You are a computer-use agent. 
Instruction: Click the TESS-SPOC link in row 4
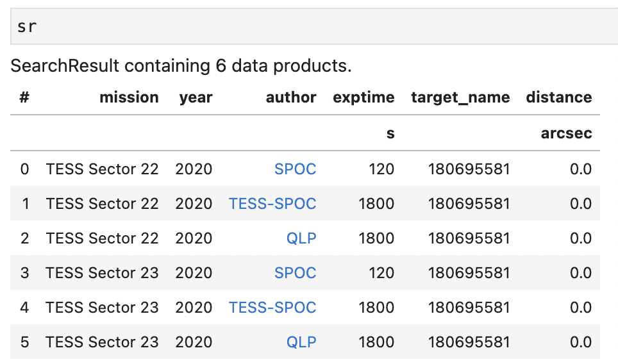(x=272, y=308)
